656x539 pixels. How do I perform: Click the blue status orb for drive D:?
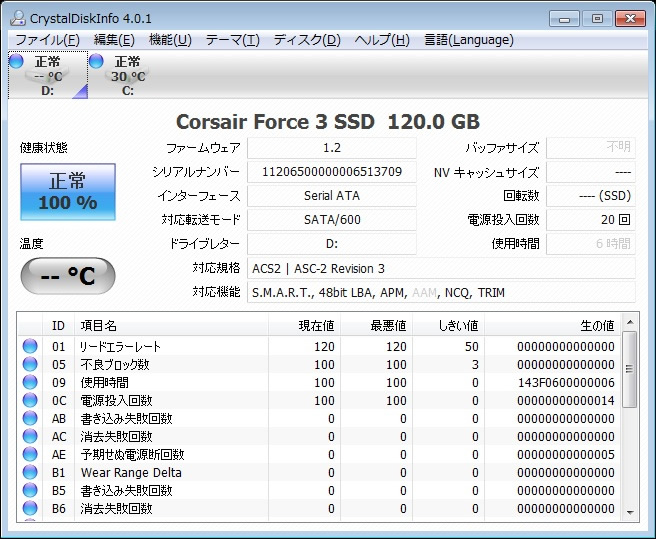pos(16,61)
